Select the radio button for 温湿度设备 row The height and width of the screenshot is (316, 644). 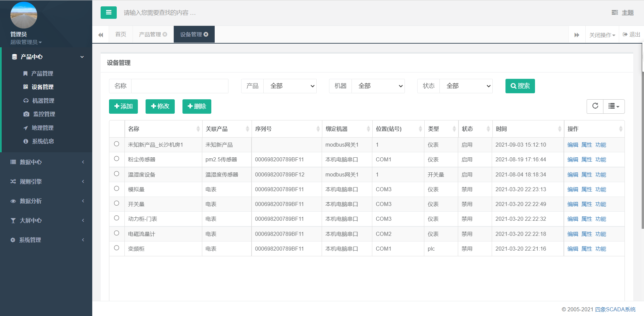(x=116, y=174)
